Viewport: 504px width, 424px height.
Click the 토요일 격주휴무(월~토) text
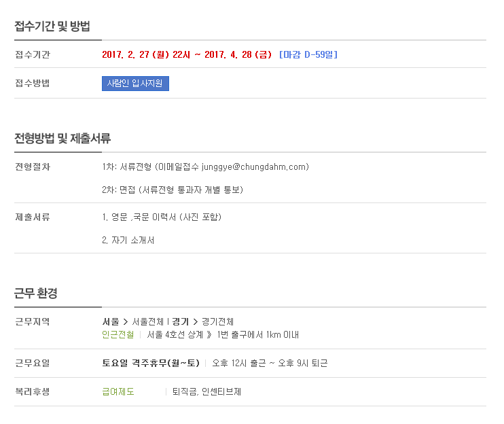click(151, 364)
